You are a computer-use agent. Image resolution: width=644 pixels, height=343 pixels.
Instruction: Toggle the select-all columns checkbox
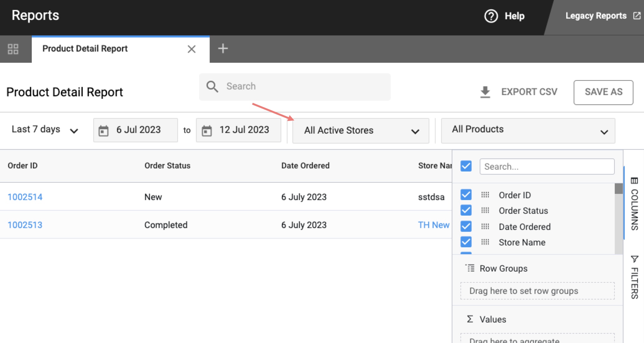(466, 166)
